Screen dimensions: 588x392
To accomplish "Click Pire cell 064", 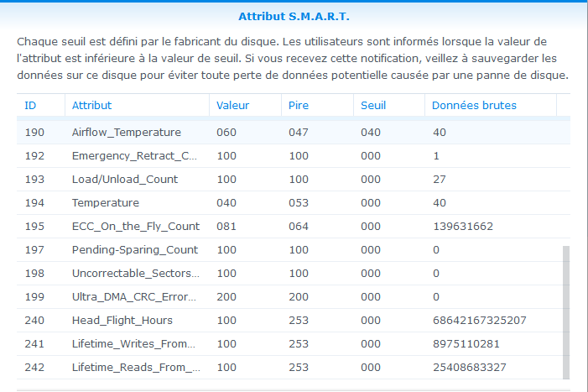I will tap(299, 227).
